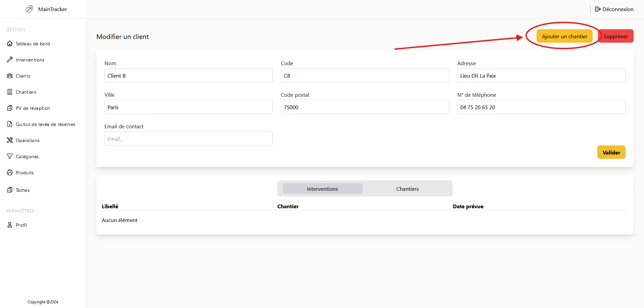Open Profil user icon

point(10,225)
